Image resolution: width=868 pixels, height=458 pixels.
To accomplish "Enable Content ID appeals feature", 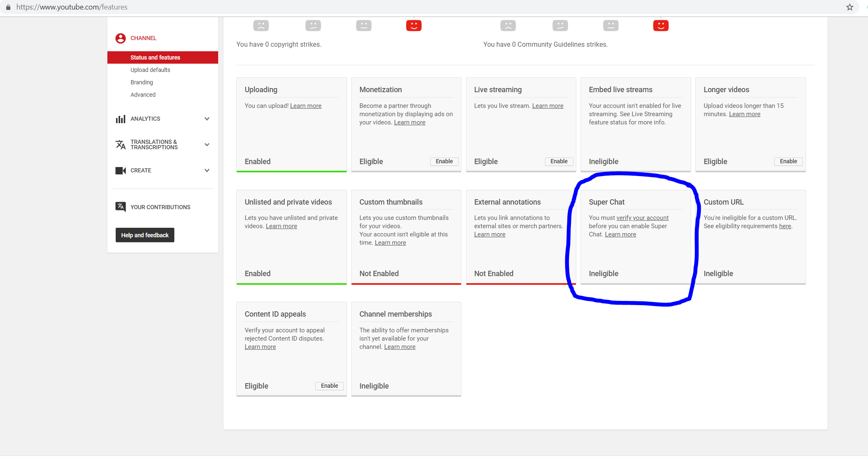I will 329,386.
